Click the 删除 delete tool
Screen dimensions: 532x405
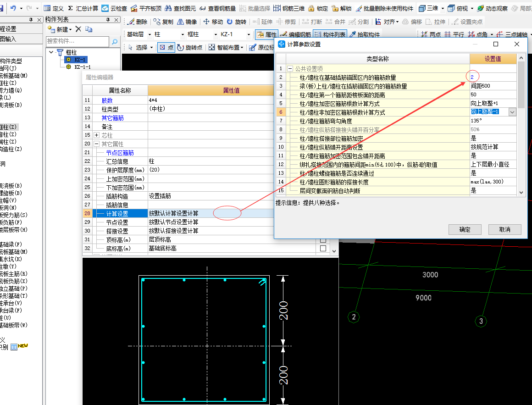[138, 22]
